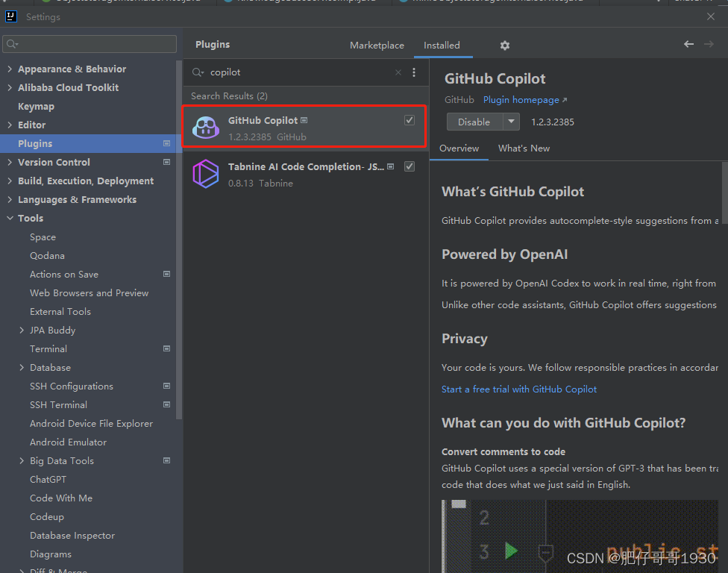This screenshot has height=573, width=728.
Task: Click the plugin search history magnifier icon
Action: click(198, 72)
